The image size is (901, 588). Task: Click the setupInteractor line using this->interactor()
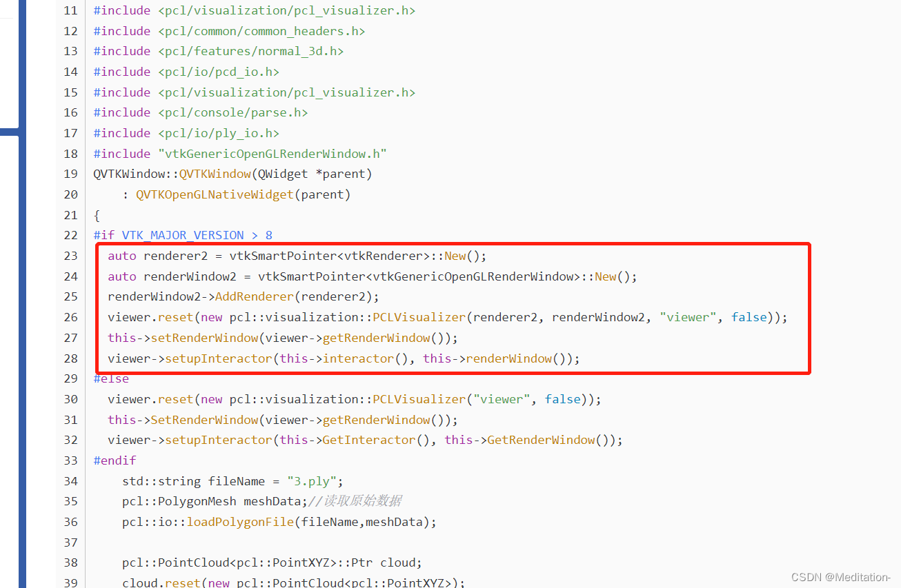coord(344,358)
